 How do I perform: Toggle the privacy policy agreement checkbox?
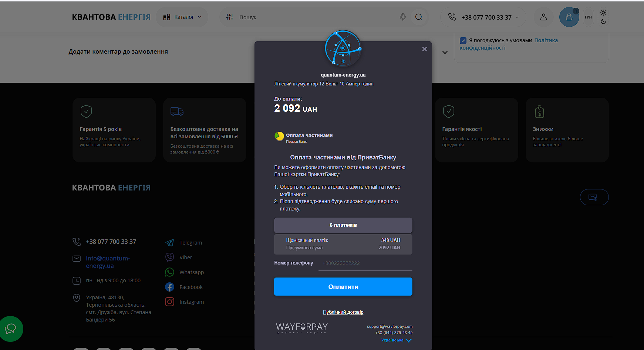(x=463, y=40)
